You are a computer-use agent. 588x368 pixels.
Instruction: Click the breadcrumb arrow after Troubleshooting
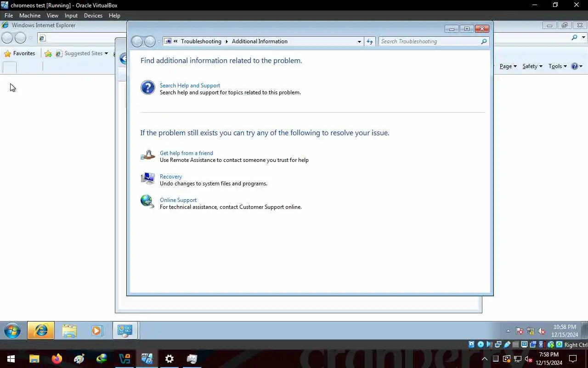[x=226, y=41]
